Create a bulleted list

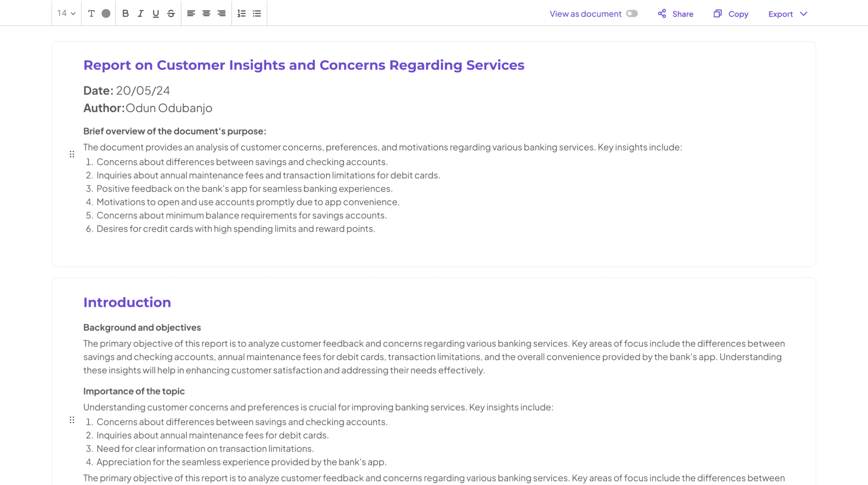click(256, 13)
